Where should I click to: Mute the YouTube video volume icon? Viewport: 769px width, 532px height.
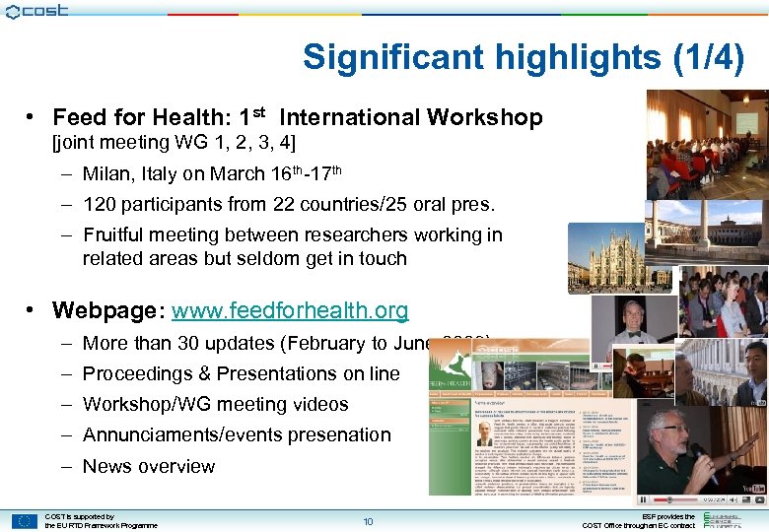point(734,499)
